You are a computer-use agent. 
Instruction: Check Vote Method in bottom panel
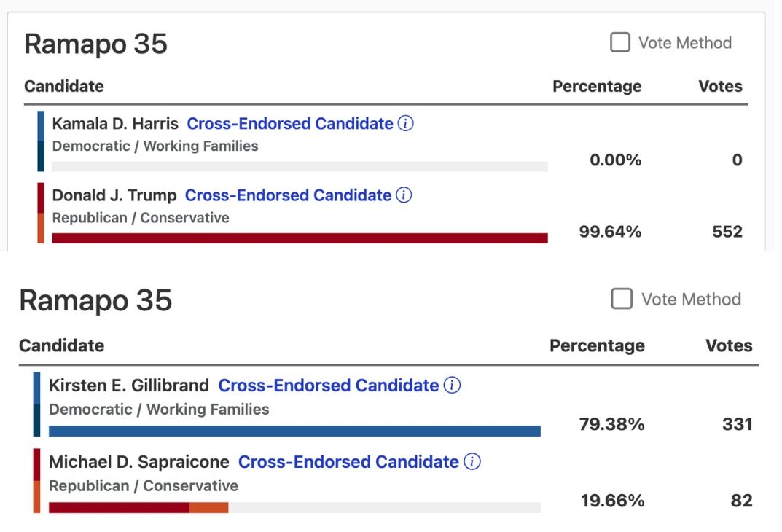click(622, 299)
